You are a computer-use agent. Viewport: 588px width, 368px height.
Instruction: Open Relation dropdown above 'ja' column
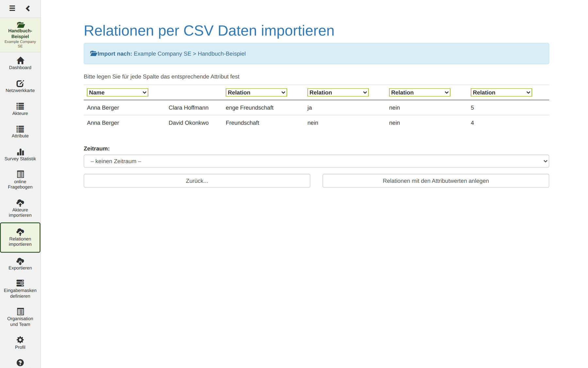(338, 93)
